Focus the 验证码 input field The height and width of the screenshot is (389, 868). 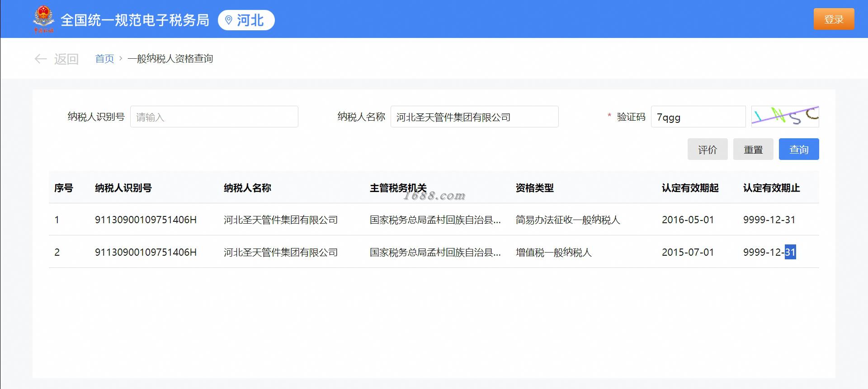698,117
